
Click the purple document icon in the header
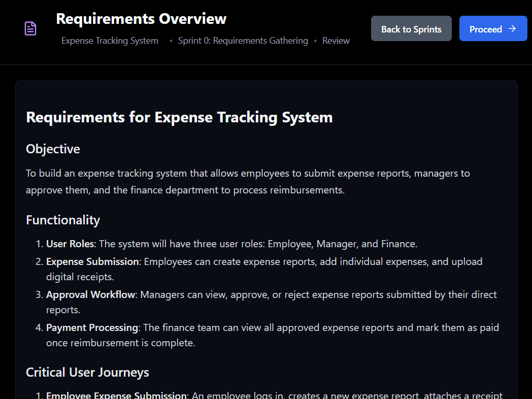pos(30,28)
